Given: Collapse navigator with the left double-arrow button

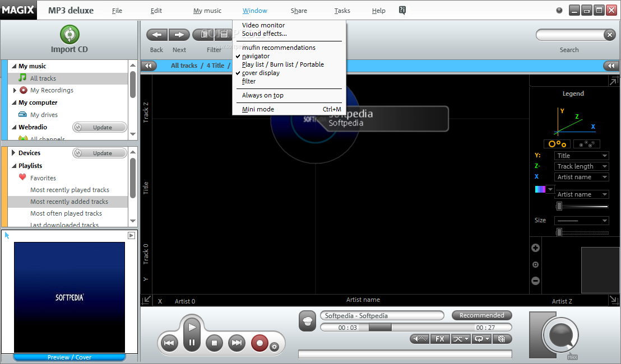Looking at the screenshot, I should click(x=149, y=66).
